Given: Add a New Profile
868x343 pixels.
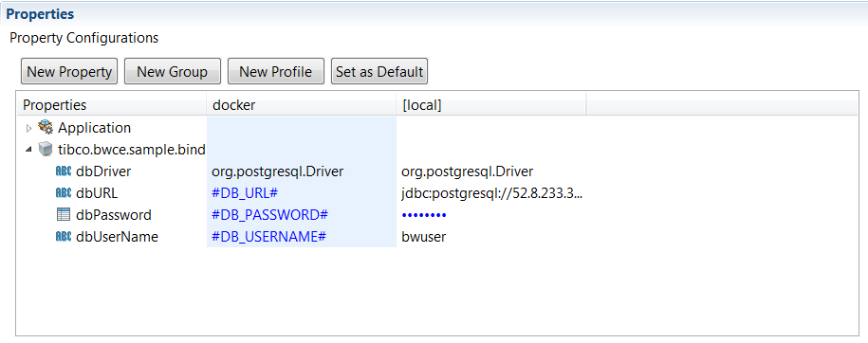Looking at the screenshot, I should click(276, 71).
